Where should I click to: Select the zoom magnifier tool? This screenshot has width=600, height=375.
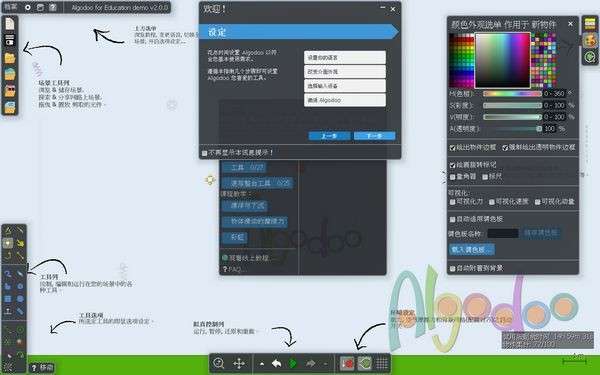click(219, 363)
